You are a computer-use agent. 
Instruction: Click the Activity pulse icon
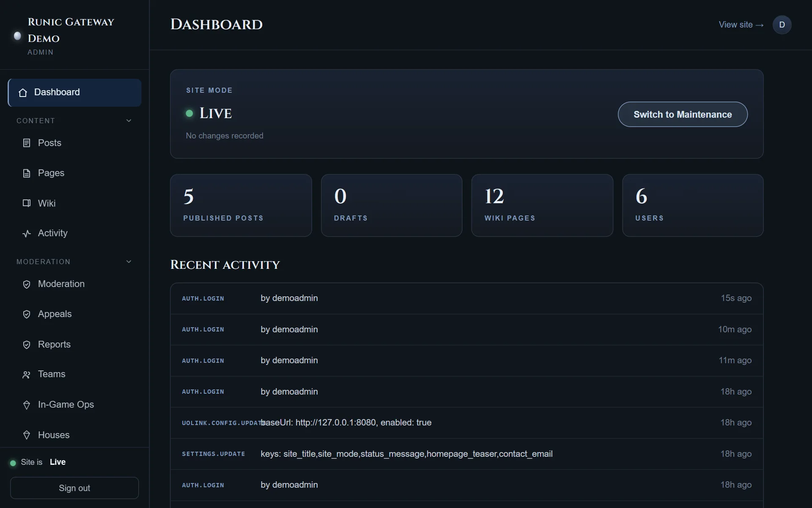[x=27, y=233]
